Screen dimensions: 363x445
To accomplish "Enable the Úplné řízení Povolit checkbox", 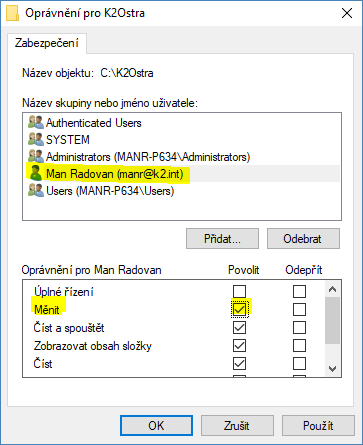I will click(x=239, y=291).
